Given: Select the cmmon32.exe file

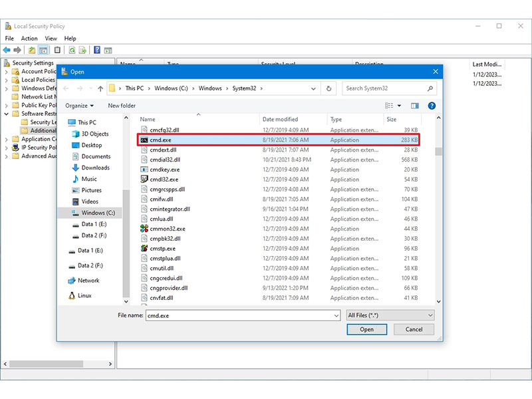Looking at the screenshot, I should [163, 229].
